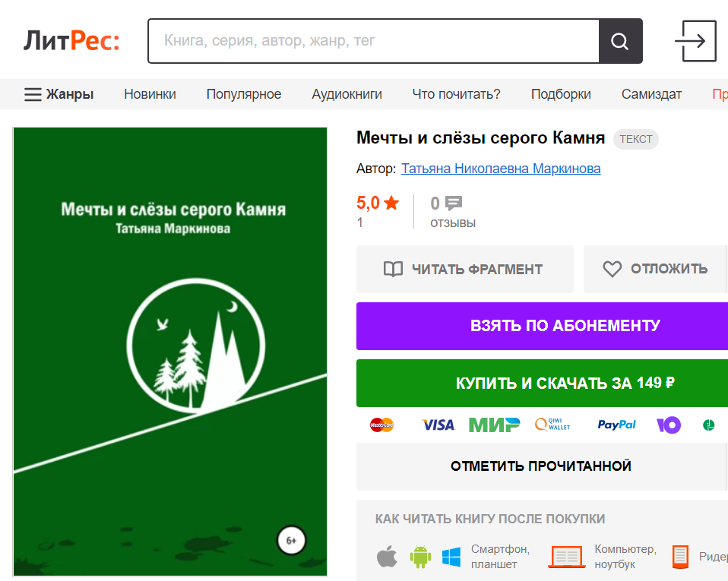The image size is (728, 581).
Task: Open reviews via speech bubble icon
Action: tap(454, 204)
